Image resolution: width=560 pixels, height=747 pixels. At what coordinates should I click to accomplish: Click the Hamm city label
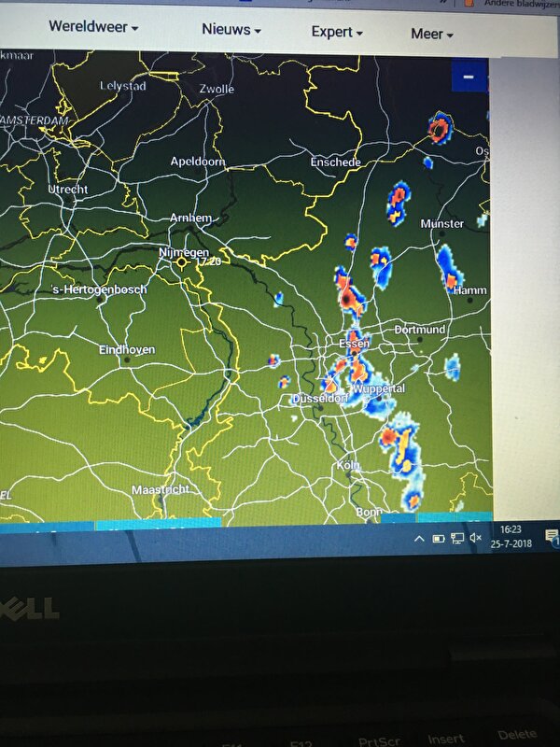pos(470,290)
